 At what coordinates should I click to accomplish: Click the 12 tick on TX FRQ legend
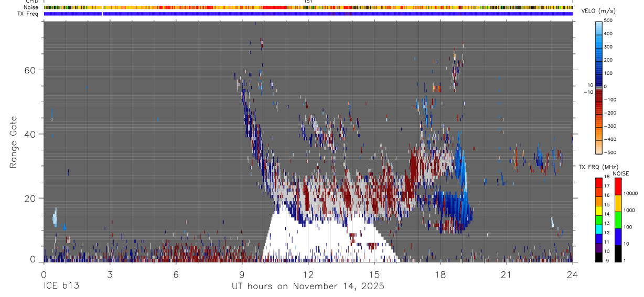coord(607,233)
